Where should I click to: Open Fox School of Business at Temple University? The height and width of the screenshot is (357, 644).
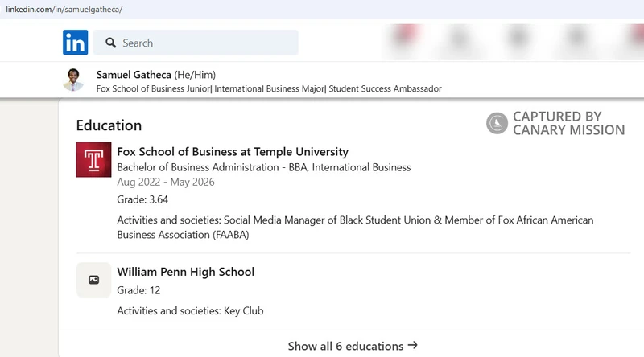click(233, 151)
